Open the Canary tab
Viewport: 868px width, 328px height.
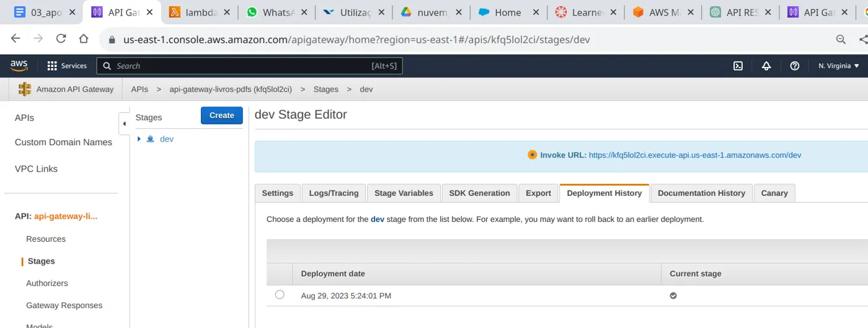tap(774, 193)
